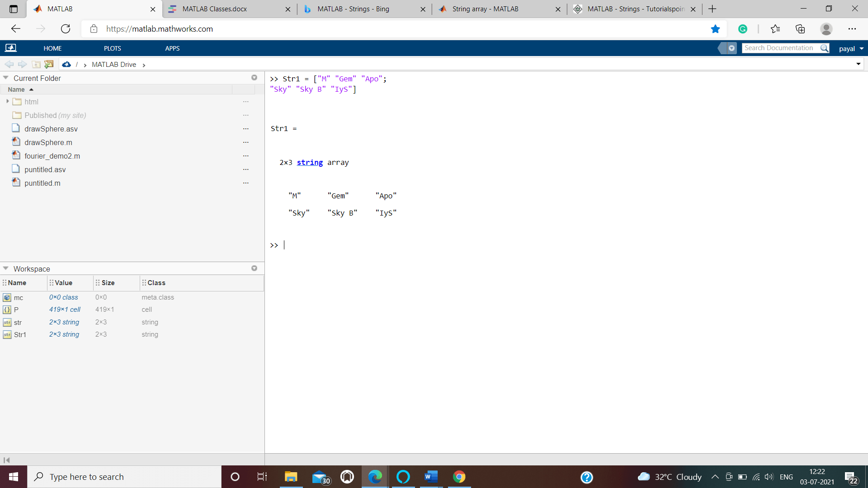Expand the html folder in Current Folder
The width and height of the screenshot is (868, 488).
pos(8,101)
